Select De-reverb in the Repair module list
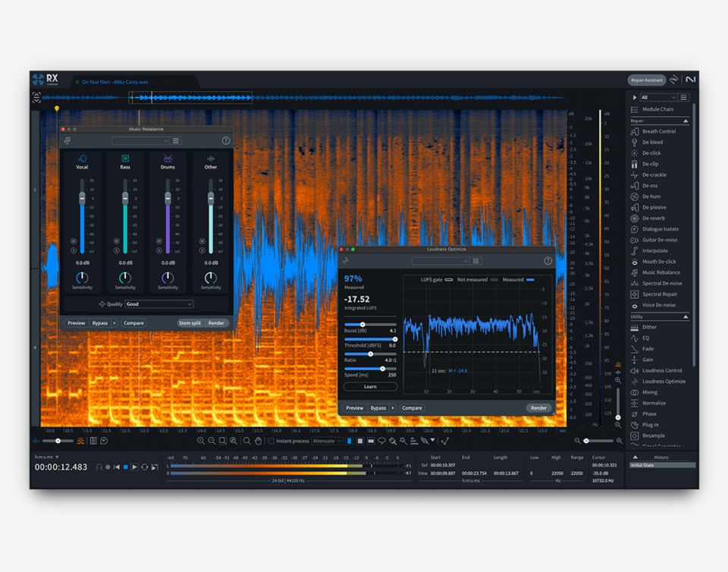 653,218
